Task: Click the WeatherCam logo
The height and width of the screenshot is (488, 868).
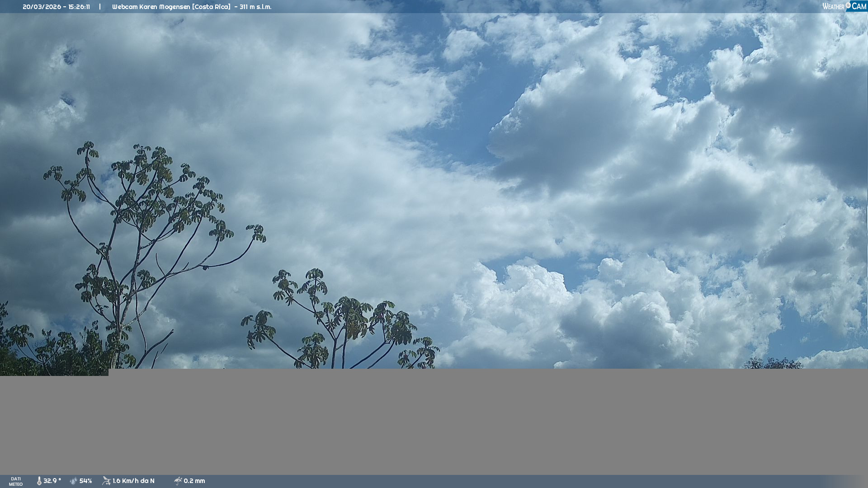Action: click(844, 6)
